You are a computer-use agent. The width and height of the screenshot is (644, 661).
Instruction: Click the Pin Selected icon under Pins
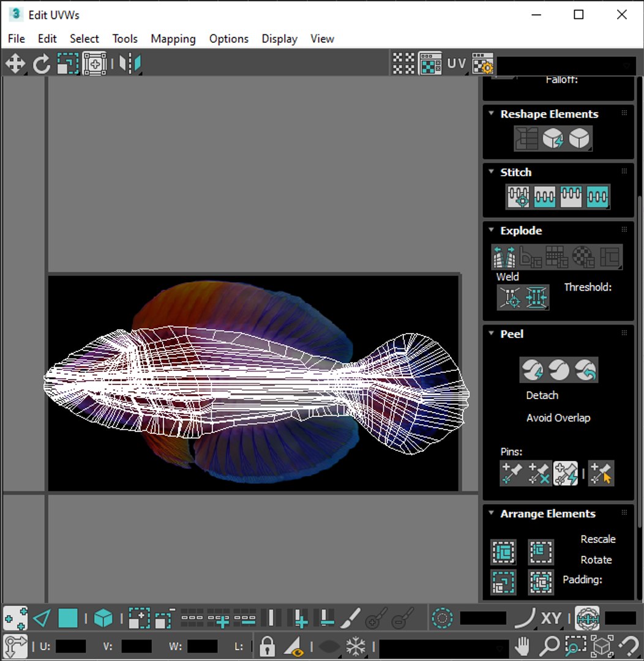pos(512,473)
